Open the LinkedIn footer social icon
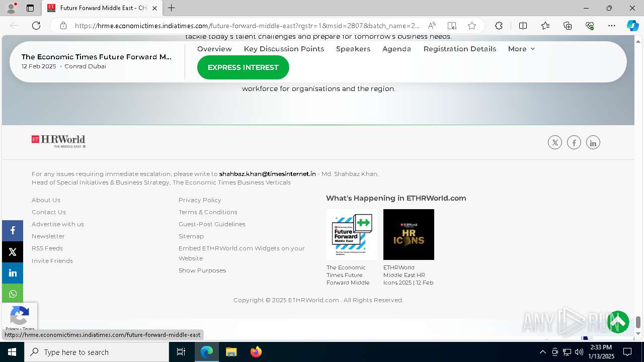Viewport: 644px width, 362px height. click(x=593, y=143)
